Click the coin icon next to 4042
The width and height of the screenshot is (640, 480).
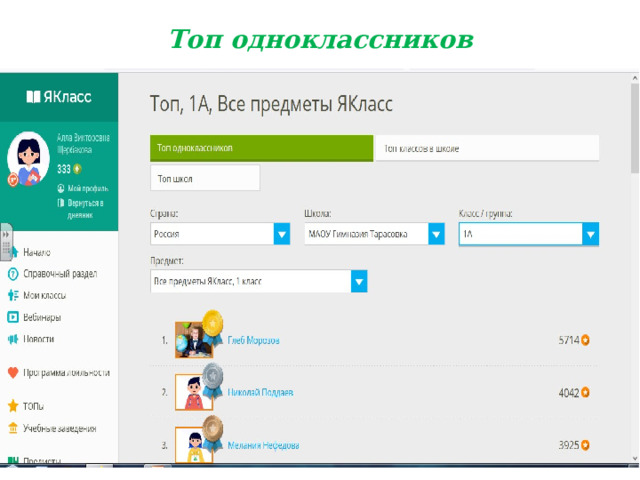585,392
